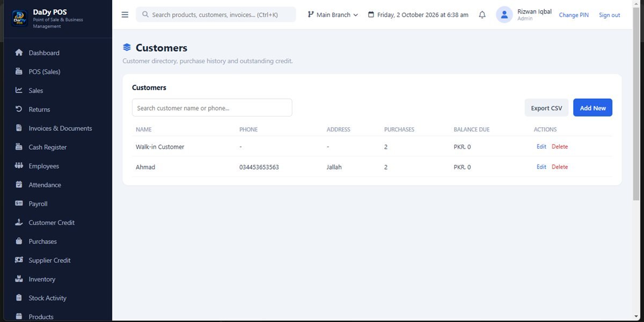Click the calendar icon beside the date
This screenshot has width=644, height=322.
[371, 14]
